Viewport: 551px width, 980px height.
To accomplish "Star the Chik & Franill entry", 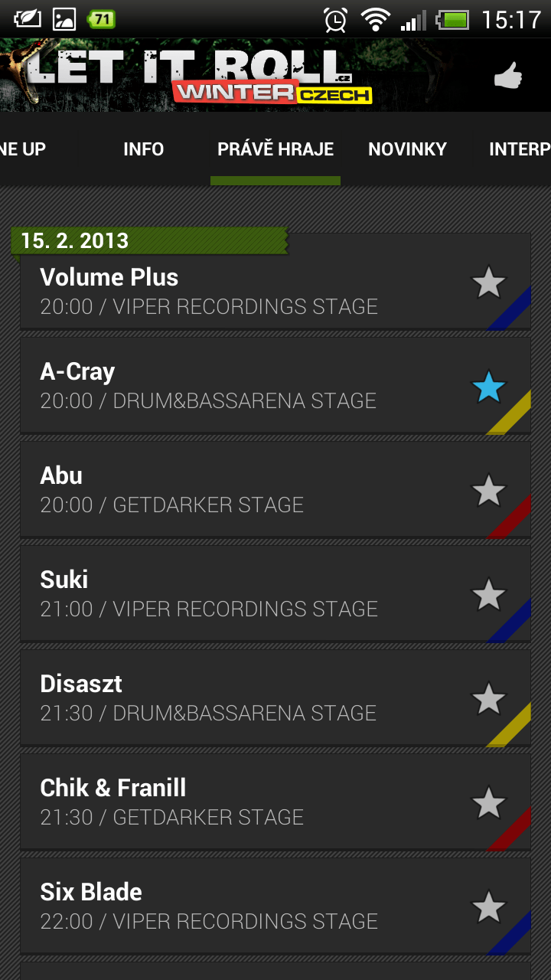I will tap(488, 803).
